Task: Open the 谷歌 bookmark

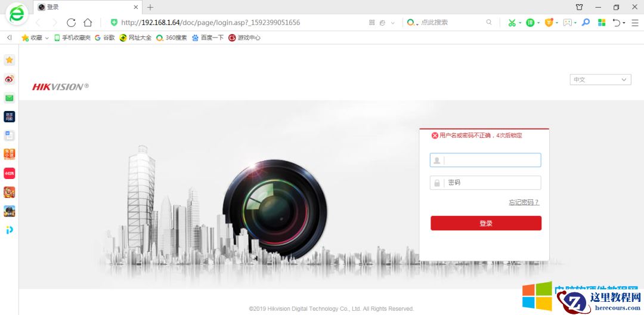Action: [x=105, y=38]
